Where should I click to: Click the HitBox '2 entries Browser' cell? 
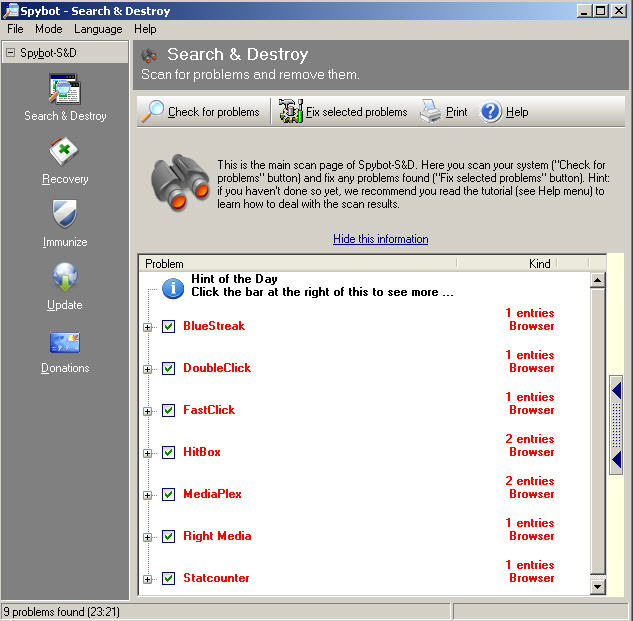tap(530, 445)
